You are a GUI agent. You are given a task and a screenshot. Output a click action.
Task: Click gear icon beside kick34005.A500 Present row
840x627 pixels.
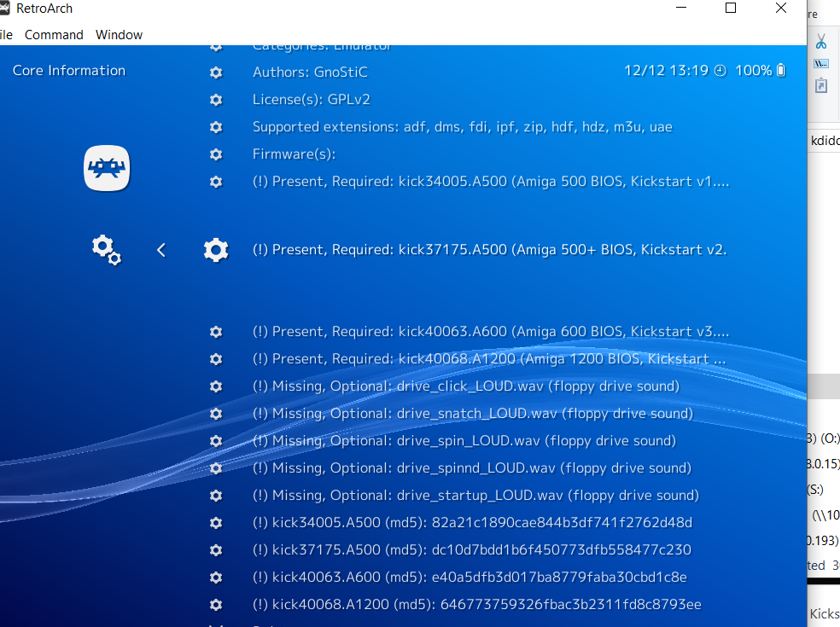pyautogui.click(x=216, y=182)
